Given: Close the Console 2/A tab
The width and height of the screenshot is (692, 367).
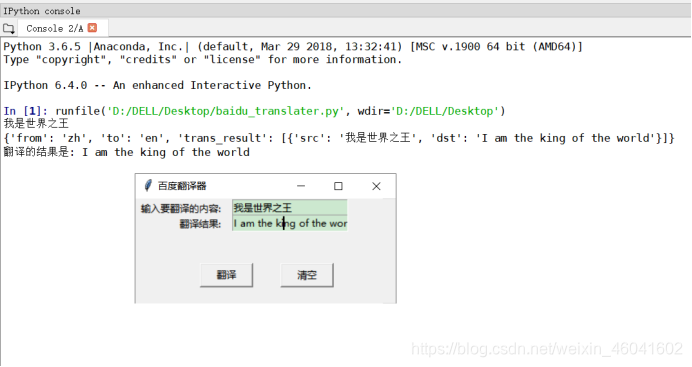Looking at the screenshot, I should tap(92, 28).
